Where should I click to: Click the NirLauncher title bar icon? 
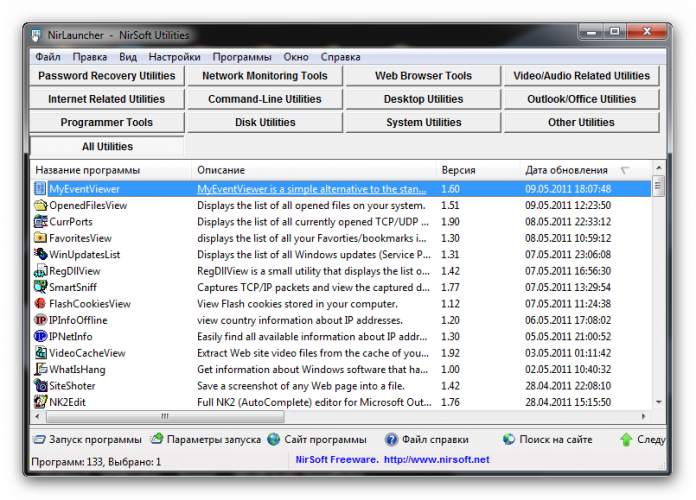[x=36, y=35]
